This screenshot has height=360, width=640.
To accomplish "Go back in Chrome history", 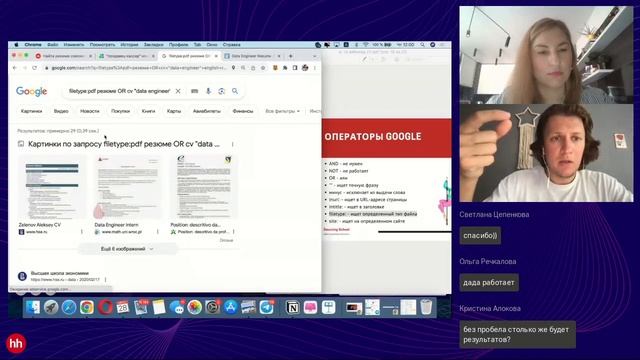I will coord(15,68).
